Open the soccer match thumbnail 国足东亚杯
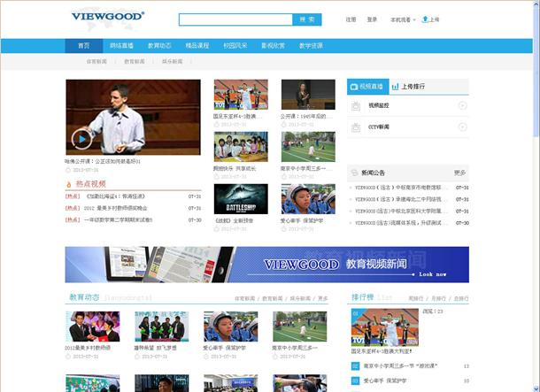540x392 pixels. 241,95
